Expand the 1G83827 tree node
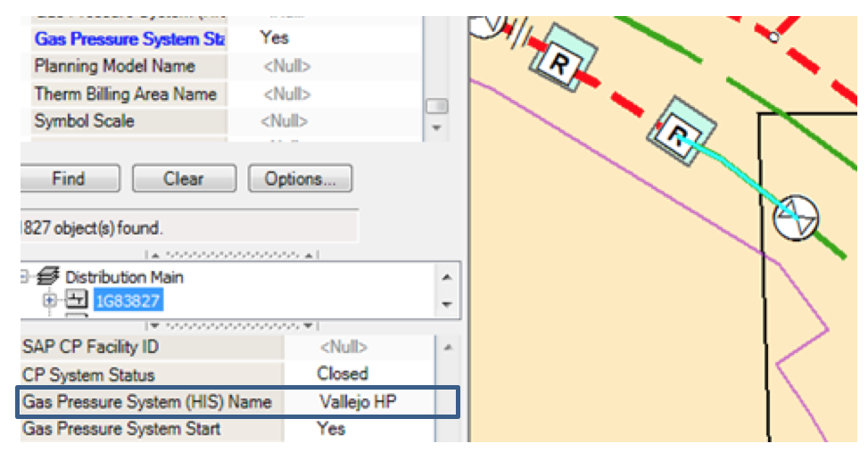Viewport: 868px width, 460px height. pos(50,301)
